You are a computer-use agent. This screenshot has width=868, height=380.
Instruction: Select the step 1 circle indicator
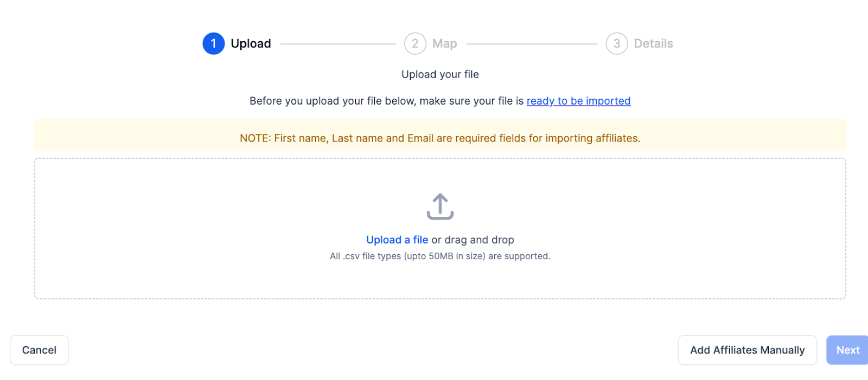[x=214, y=43]
